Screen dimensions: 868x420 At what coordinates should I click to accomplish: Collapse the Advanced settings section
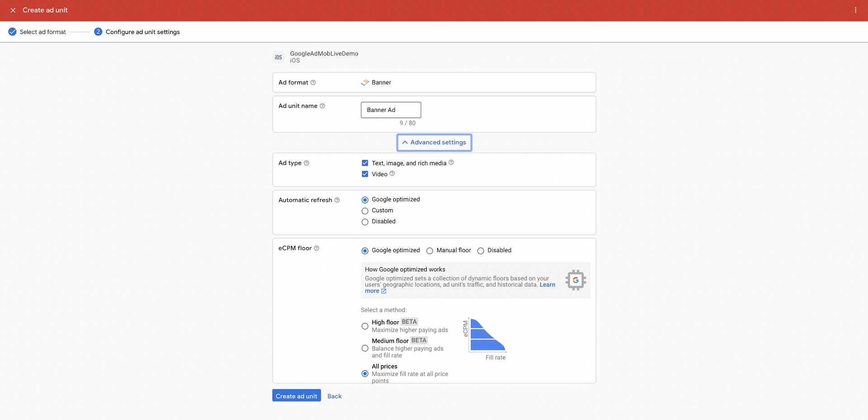434,142
